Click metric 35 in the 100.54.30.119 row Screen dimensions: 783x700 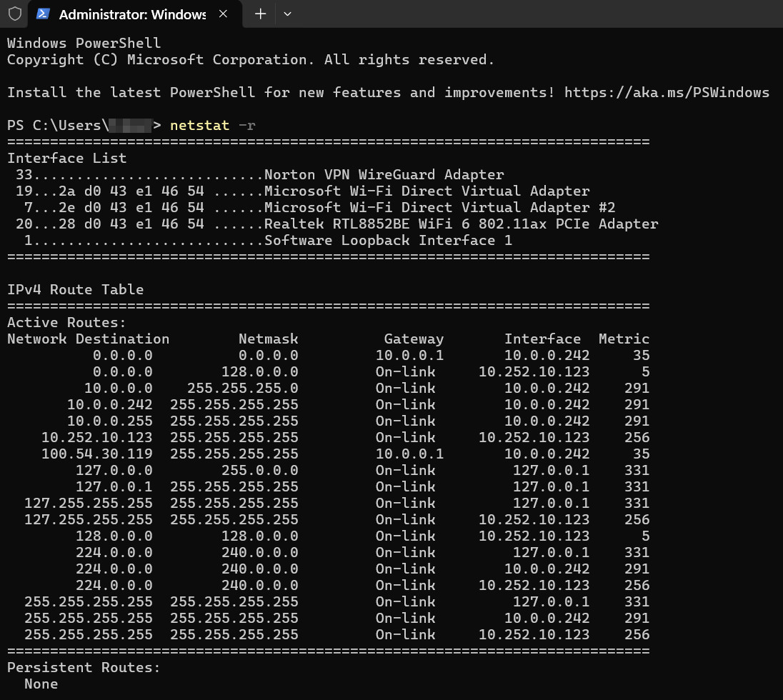(641, 454)
